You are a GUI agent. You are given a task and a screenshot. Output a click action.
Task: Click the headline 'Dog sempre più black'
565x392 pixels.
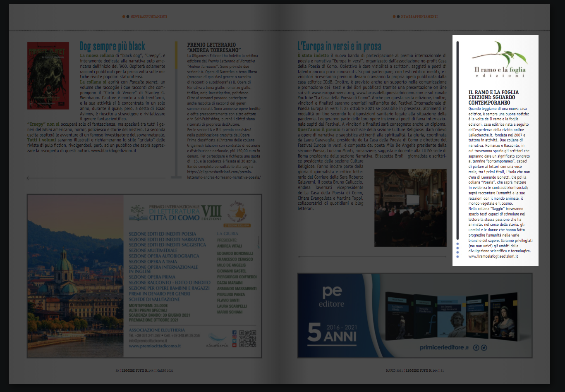[x=113, y=46]
